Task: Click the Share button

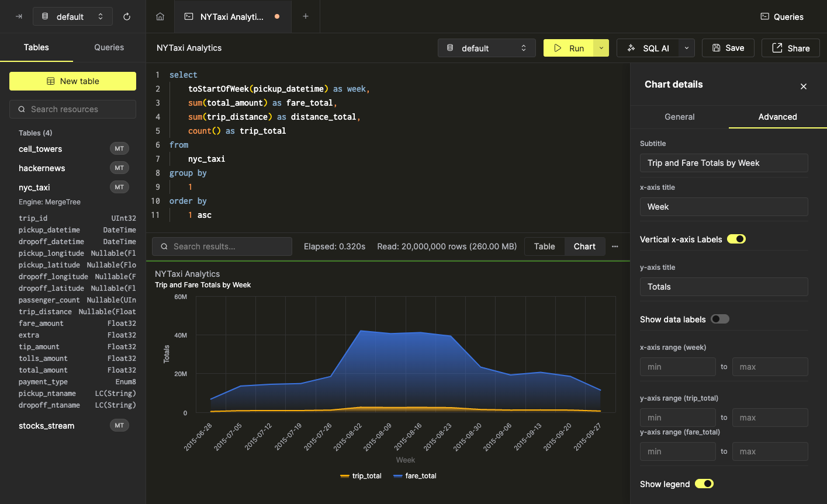Action: pyautogui.click(x=791, y=48)
